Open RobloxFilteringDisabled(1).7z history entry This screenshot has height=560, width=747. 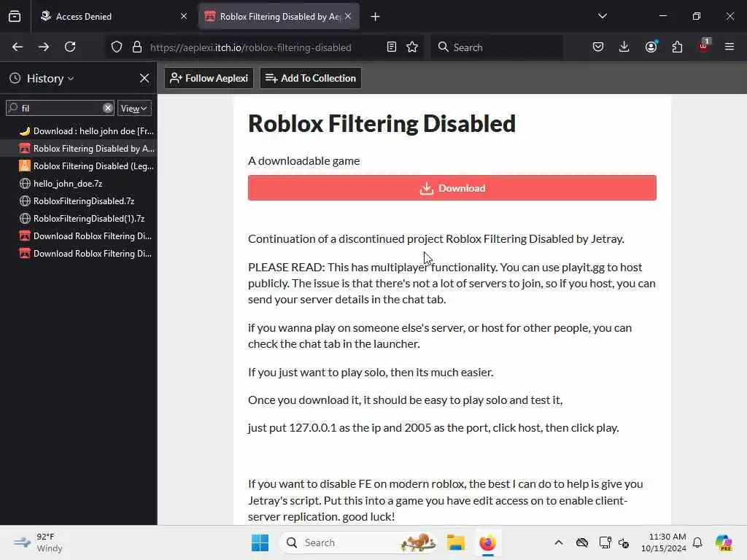click(x=79, y=219)
